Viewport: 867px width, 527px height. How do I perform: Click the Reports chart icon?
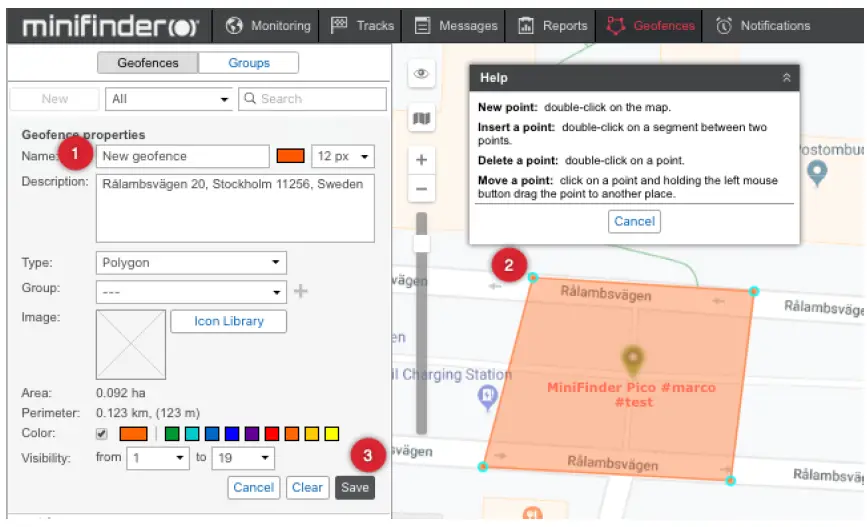pos(525,25)
